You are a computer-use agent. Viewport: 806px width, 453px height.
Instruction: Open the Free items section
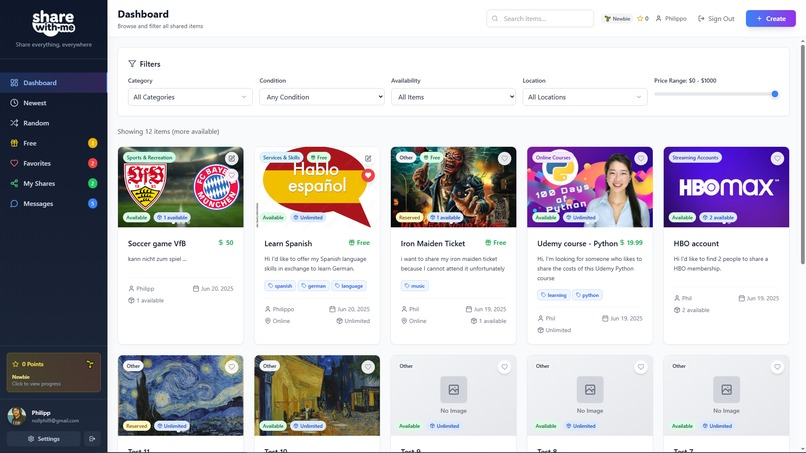(x=53, y=143)
